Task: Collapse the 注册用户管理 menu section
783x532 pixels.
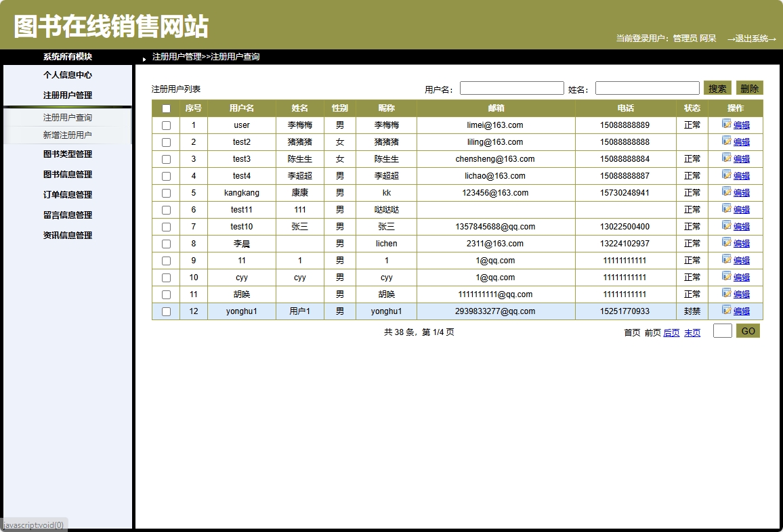Action: click(x=66, y=95)
